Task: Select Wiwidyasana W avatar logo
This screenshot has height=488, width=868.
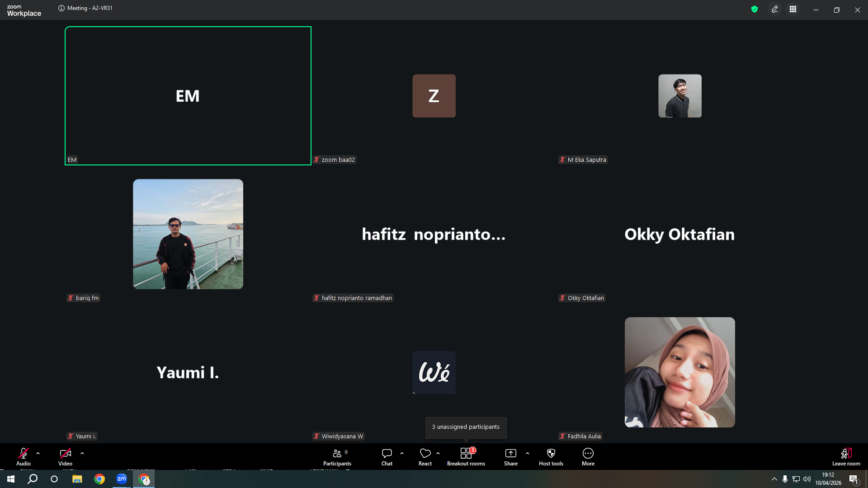Action: [434, 372]
